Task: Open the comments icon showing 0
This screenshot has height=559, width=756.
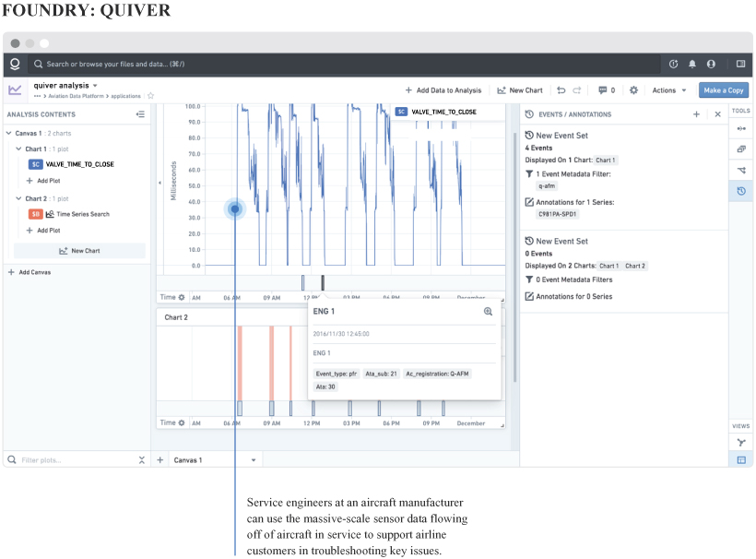Action: click(x=606, y=90)
